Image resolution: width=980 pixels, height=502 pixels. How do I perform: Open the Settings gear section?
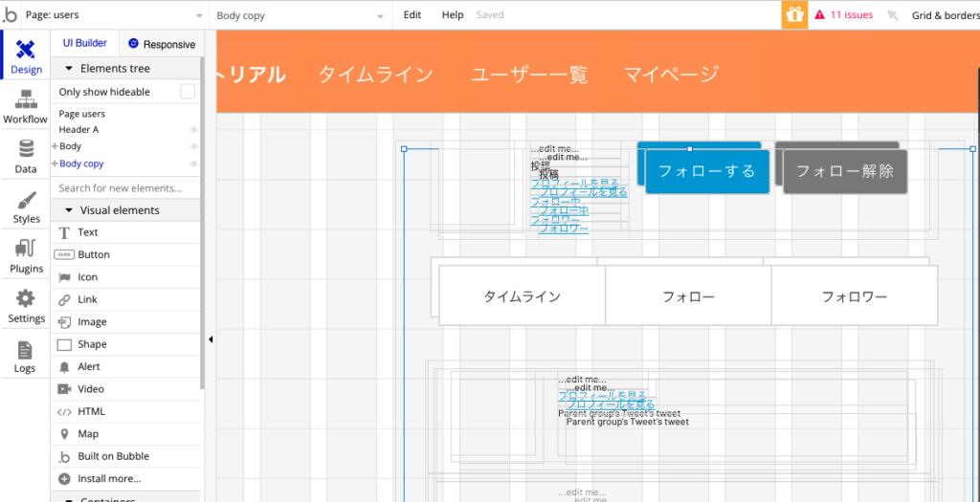tap(26, 306)
